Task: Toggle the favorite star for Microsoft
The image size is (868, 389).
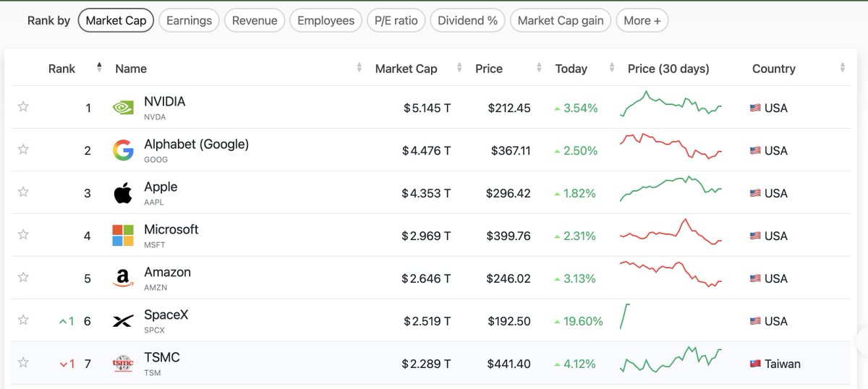Action: pos(23,235)
